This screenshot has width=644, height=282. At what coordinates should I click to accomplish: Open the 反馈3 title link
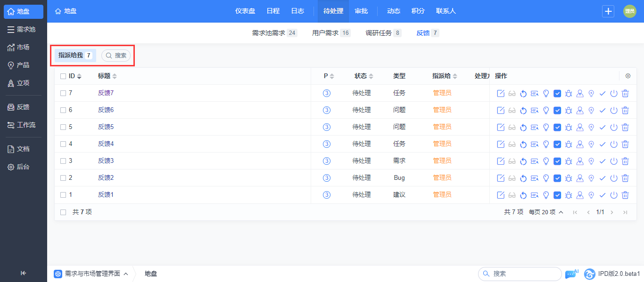coord(106,161)
